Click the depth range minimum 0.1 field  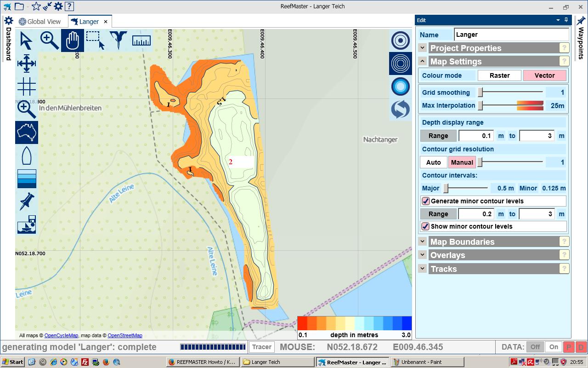(476, 136)
